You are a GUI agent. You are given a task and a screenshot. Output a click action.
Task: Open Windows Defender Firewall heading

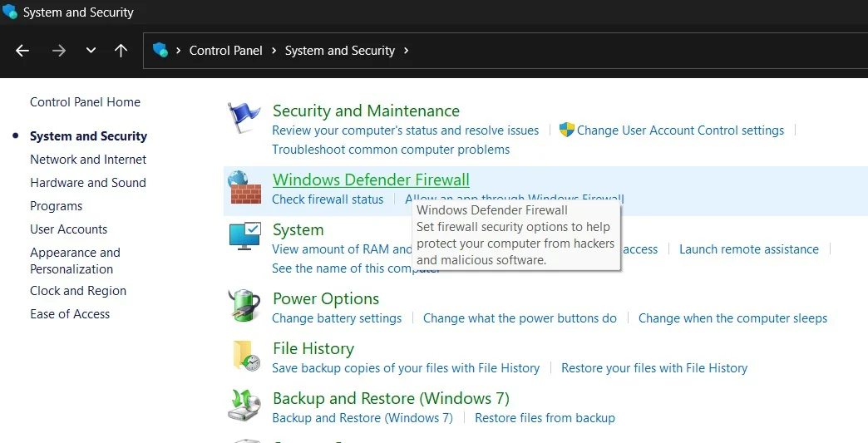pos(371,180)
